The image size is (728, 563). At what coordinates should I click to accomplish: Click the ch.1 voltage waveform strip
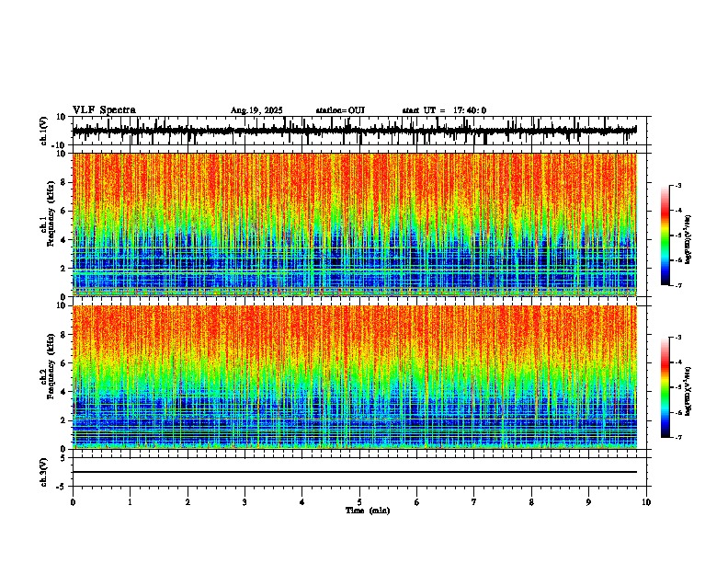(x=355, y=131)
